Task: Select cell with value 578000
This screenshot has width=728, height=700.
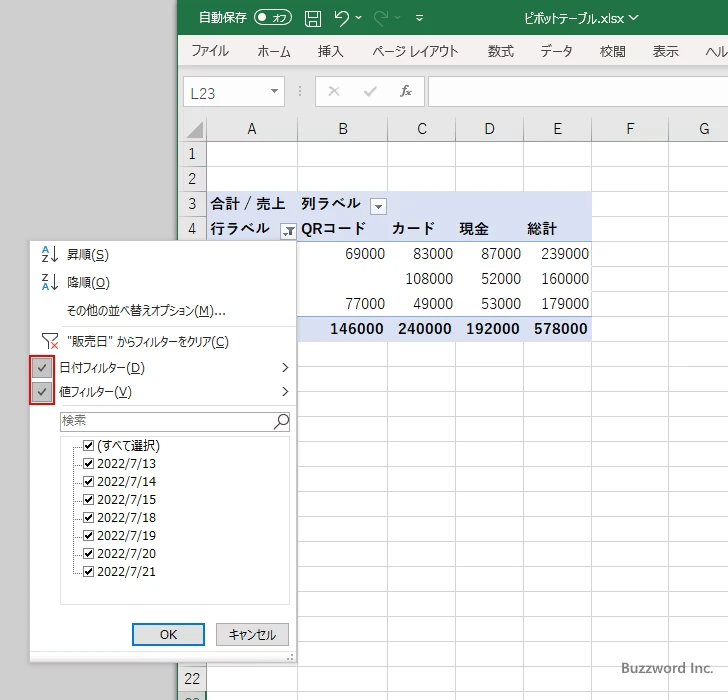Action: pos(558,329)
